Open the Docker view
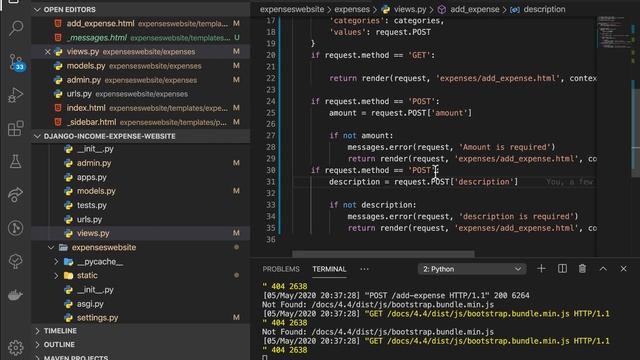The image size is (640, 360). pos(16,294)
